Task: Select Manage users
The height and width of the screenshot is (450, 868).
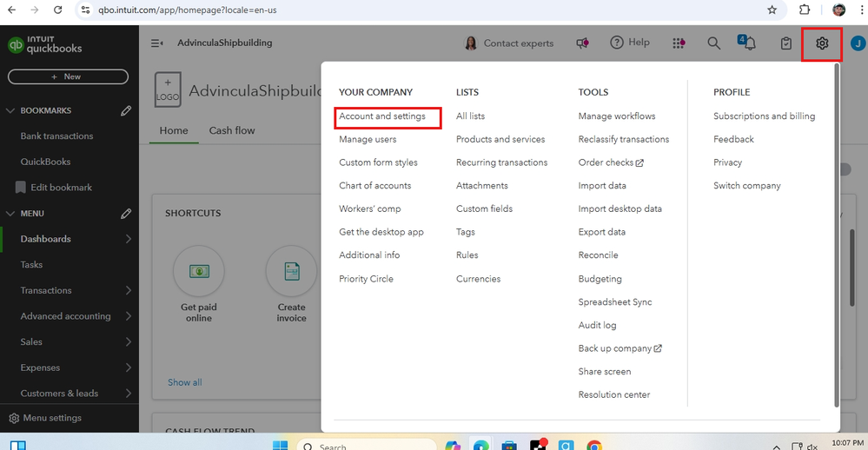Action: [368, 140]
